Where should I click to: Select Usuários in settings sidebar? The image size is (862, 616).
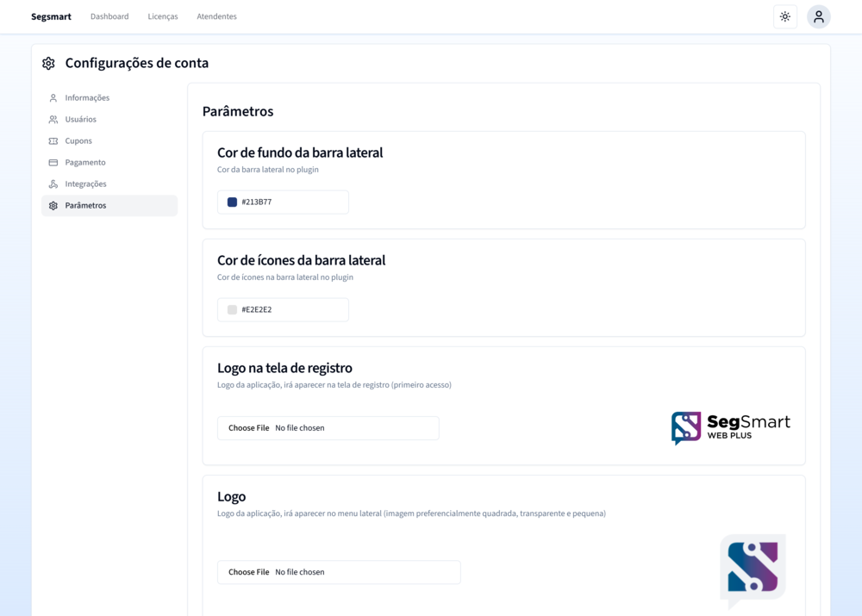pos(109,119)
